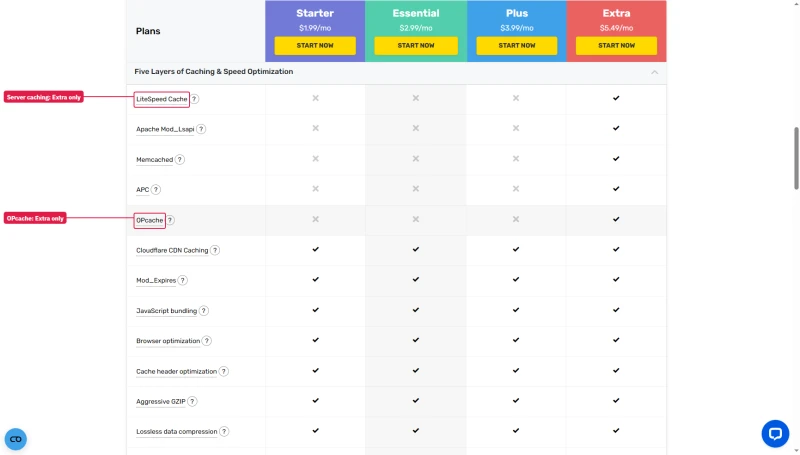This screenshot has height=455, width=800.
Task: Collapse the Five Layers of Caching section
Action: click(655, 72)
